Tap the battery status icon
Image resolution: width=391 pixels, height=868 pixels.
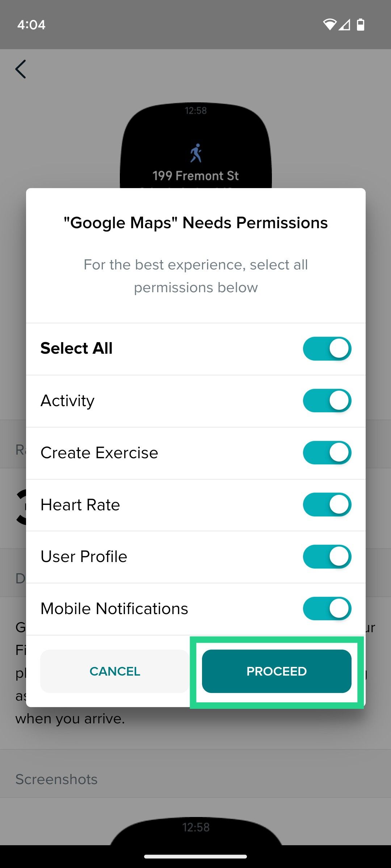pos(361,25)
